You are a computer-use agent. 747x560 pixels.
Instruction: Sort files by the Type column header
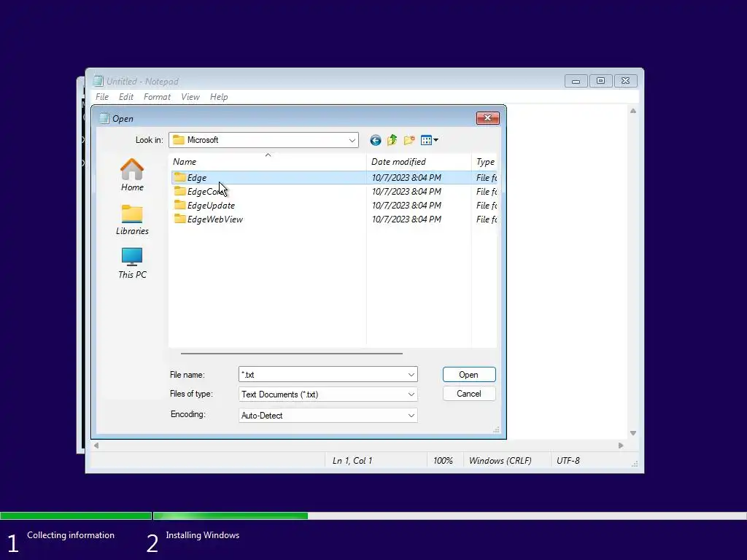click(484, 162)
